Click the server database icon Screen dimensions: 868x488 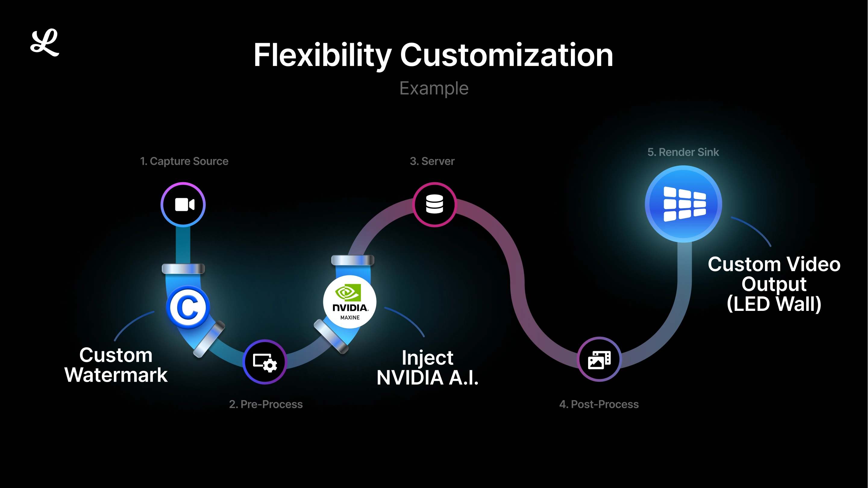pos(434,204)
